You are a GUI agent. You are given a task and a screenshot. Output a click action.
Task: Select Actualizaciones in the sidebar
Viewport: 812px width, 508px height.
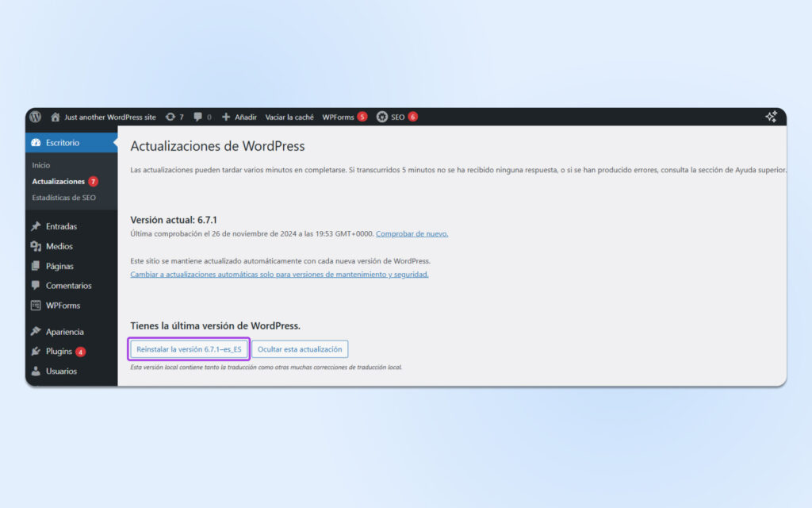pyautogui.click(x=58, y=182)
